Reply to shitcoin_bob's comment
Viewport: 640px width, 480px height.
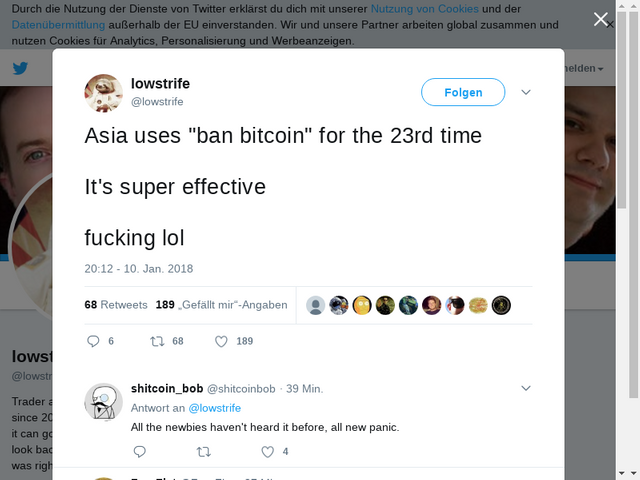coord(140,451)
